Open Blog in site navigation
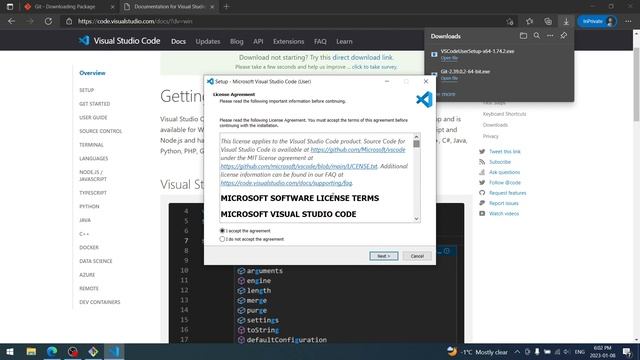640x360 pixels. tap(236, 41)
